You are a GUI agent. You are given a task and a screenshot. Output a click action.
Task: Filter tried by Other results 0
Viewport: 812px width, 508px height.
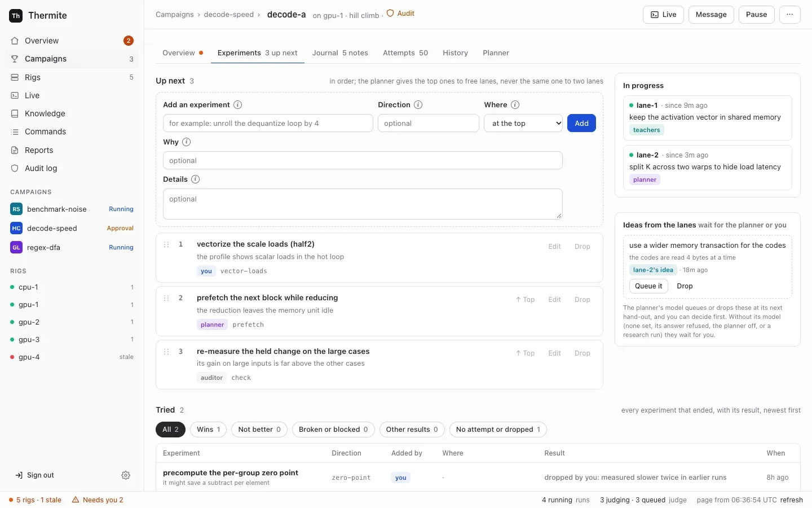coord(412,430)
